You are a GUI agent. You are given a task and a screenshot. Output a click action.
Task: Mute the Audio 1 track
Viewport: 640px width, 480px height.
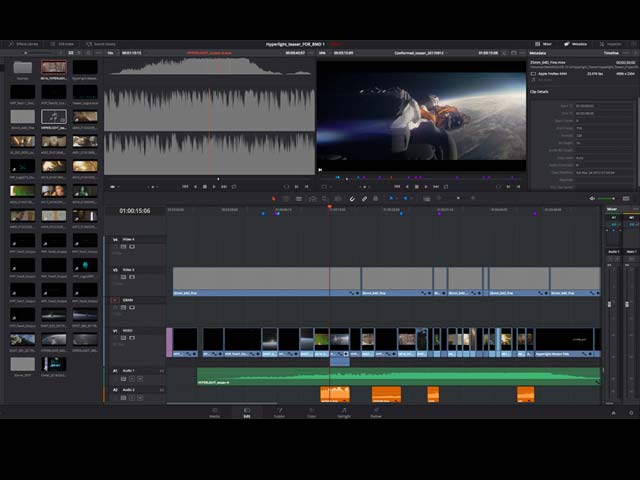pyautogui.click(x=140, y=379)
